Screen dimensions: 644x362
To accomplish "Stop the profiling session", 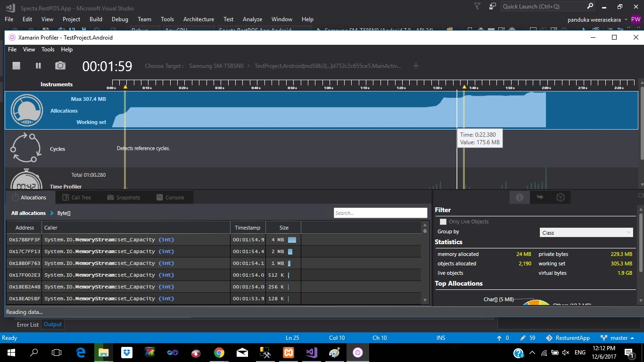I will coord(17,66).
